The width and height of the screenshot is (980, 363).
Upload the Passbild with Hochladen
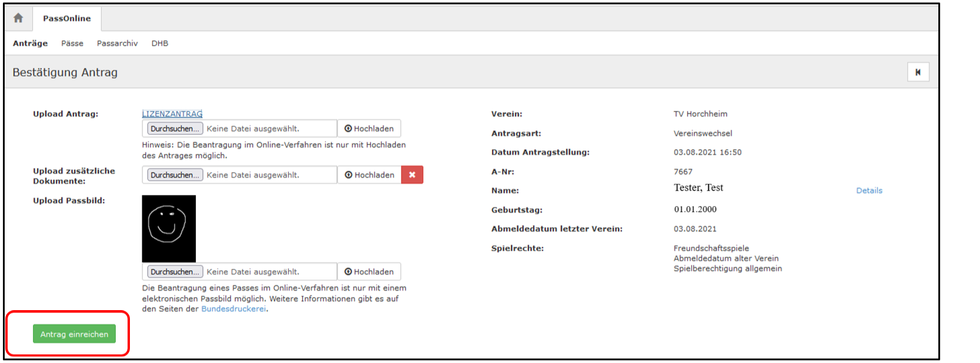coord(369,272)
